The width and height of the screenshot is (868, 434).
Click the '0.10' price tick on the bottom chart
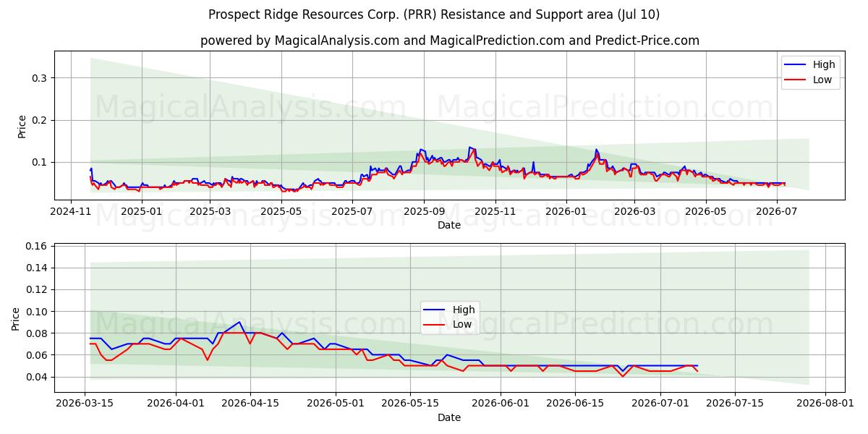[x=36, y=312]
